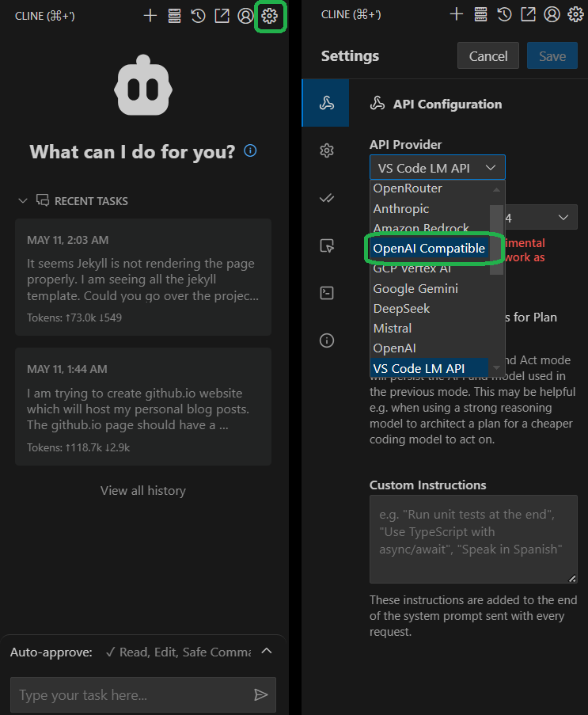Click CLINE title in right panel
The image size is (588, 715).
pos(351,14)
